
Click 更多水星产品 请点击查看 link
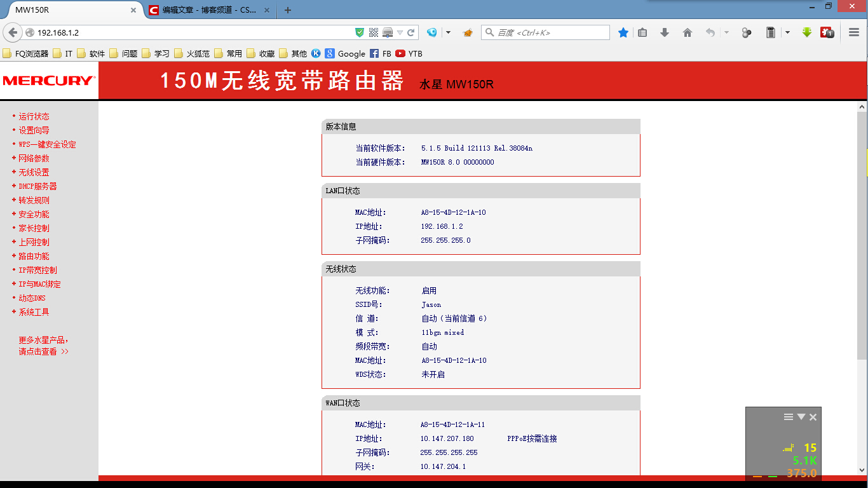pos(44,346)
